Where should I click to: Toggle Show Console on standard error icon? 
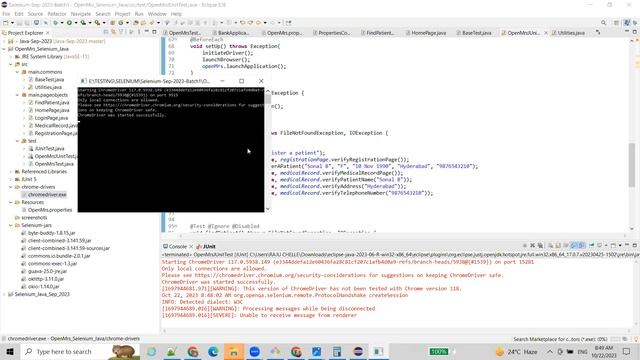[x=581, y=245]
